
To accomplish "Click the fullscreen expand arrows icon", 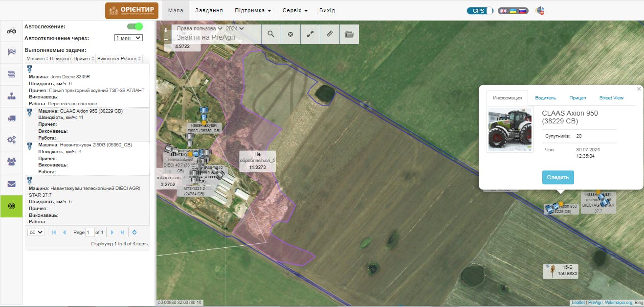I will click(310, 34).
